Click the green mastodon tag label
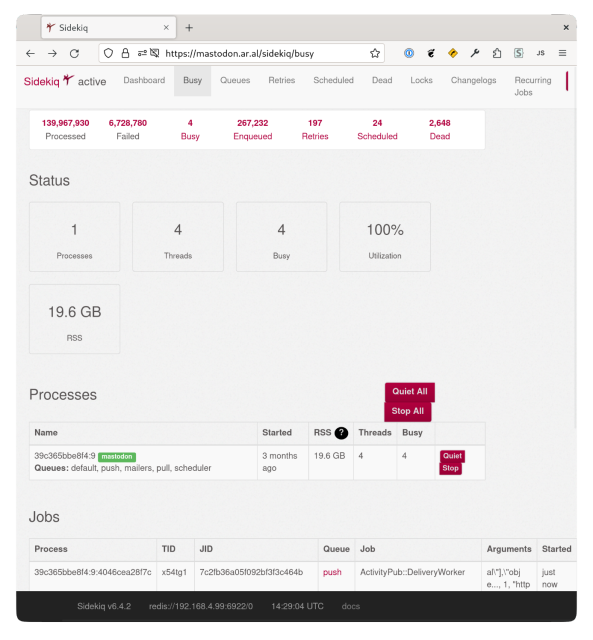Image resolution: width=593 pixels, height=640 pixels. [117, 457]
